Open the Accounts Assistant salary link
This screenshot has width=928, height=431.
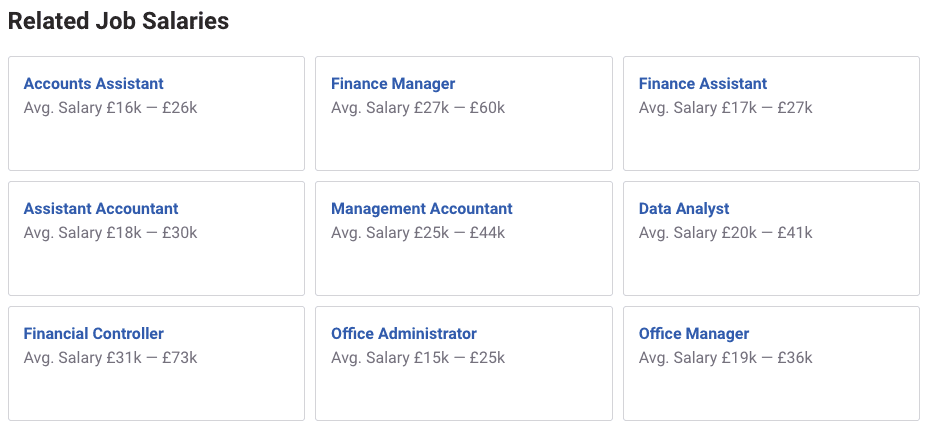tap(93, 84)
